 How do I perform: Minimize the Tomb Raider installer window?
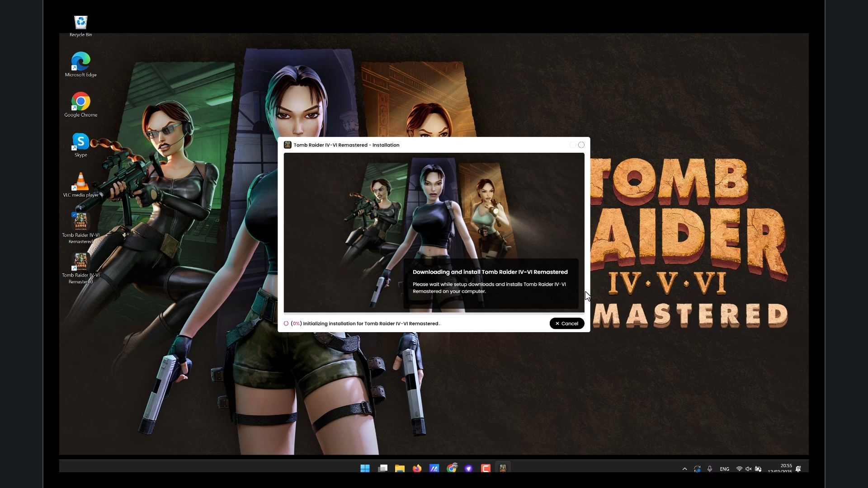pyautogui.click(x=572, y=145)
